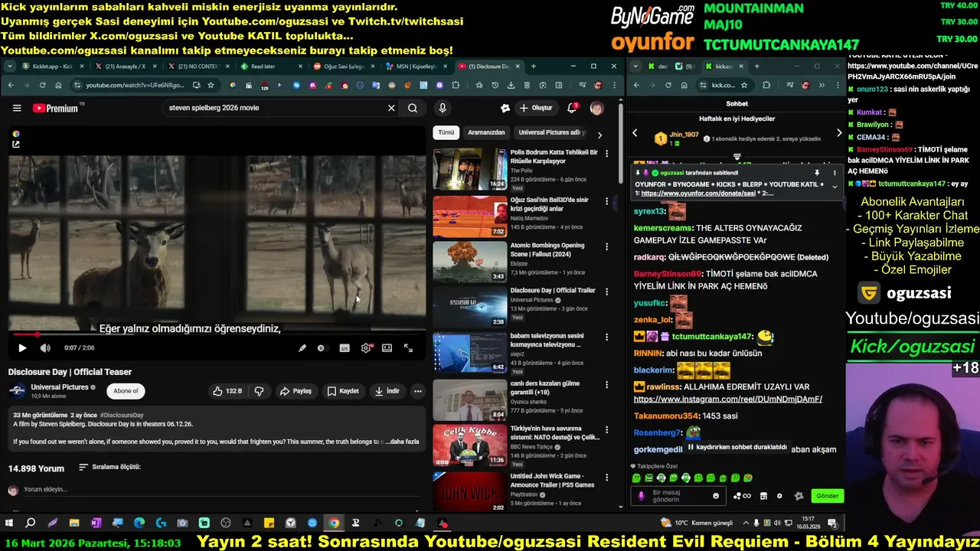Show more filter chips with arrow
The height and width of the screenshot is (551, 980).
click(x=599, y=135)
